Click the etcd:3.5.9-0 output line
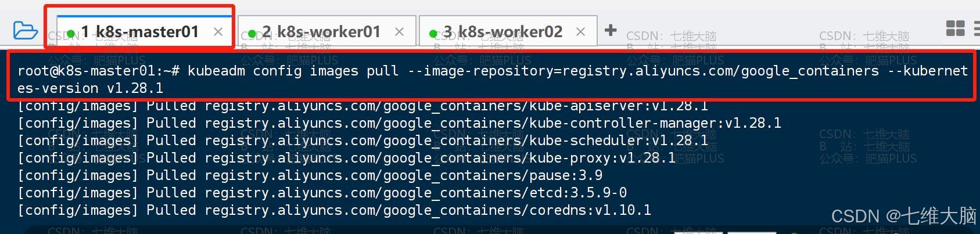The height and width of the screenshot is (234, 980). pyautogui.click(x=322, y=193)
